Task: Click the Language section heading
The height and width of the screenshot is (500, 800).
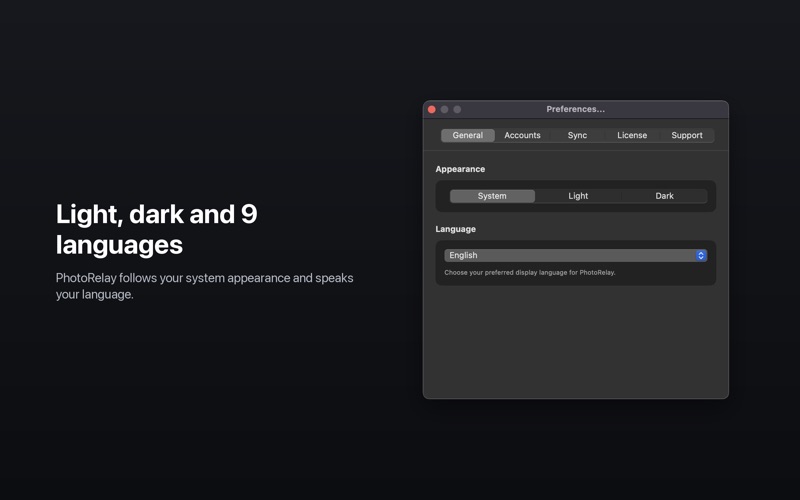Action: pos(456,229)
